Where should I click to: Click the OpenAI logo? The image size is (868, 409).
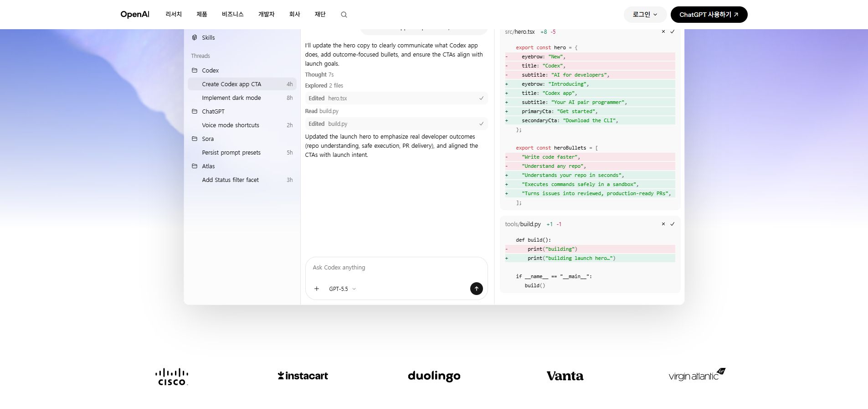coord(135,14)
